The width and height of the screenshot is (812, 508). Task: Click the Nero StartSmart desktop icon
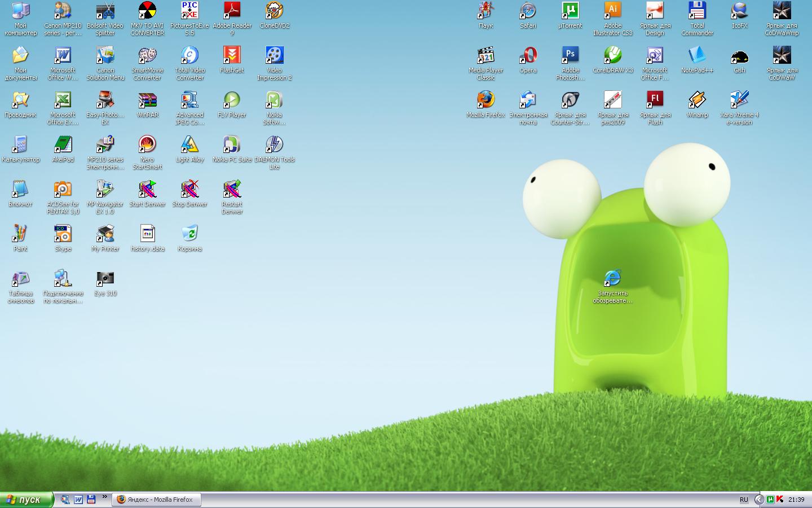pos(147,145)
